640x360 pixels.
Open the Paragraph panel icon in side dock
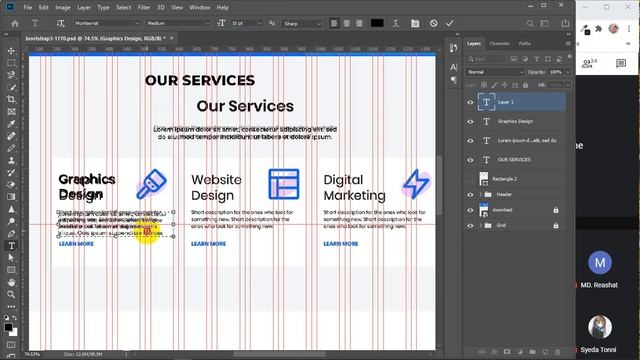pyautogui.click(x=454, y=80)
